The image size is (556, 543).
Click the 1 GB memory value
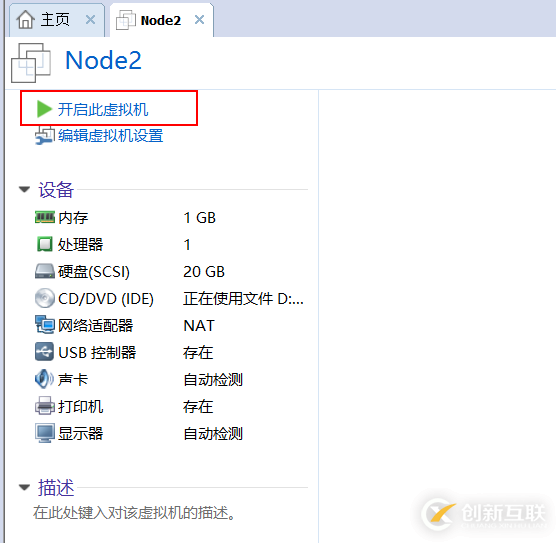[x=199, y=217]
